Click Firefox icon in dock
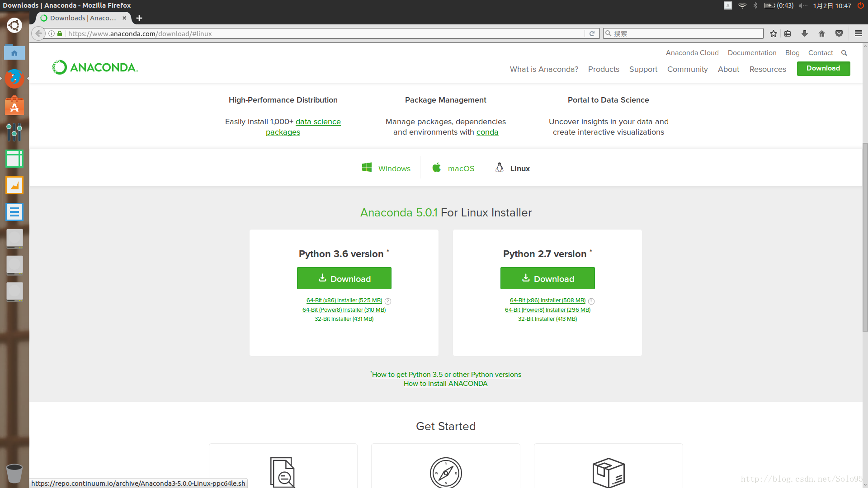This screenshot has width=868, height=488. point(14,79)
